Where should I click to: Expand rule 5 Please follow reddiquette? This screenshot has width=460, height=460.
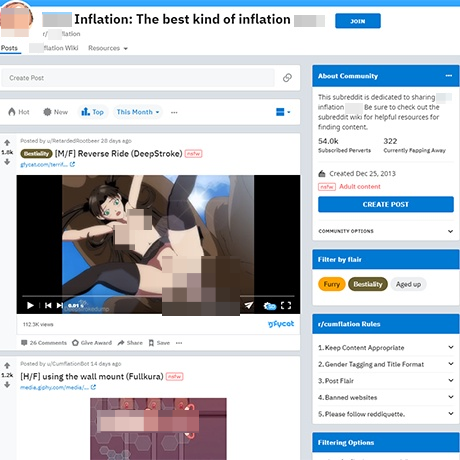pyautogui.click(x=386, y=414)
